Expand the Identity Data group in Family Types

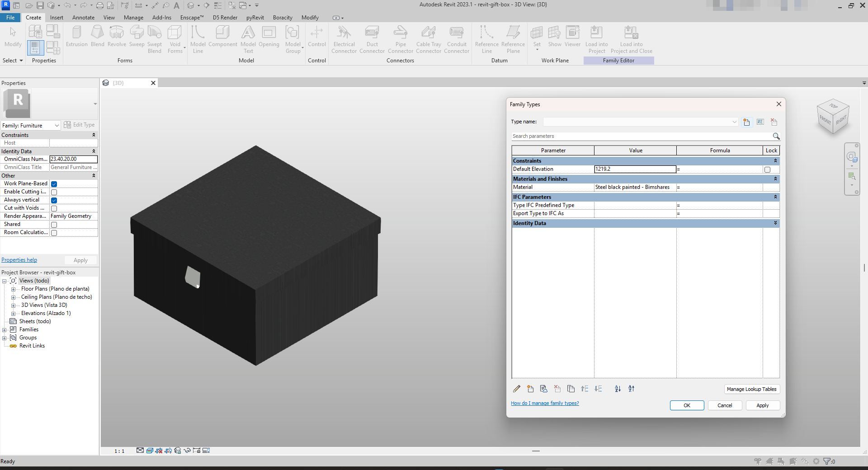pos(775,223)
